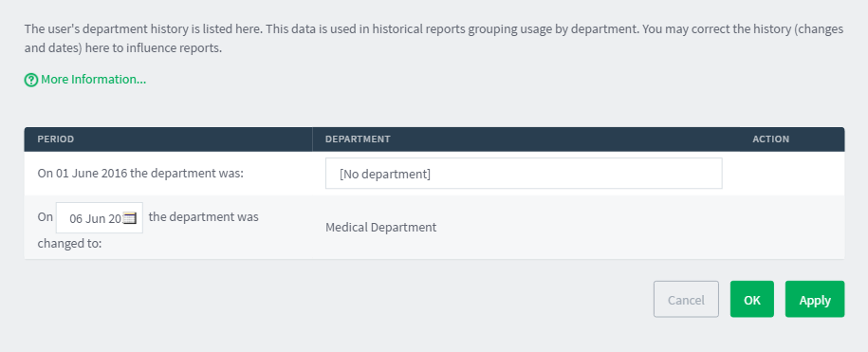Click the 'and dates) here to influence reports' line
This screenshot has width=868, height=352.
tap(123, 48)
